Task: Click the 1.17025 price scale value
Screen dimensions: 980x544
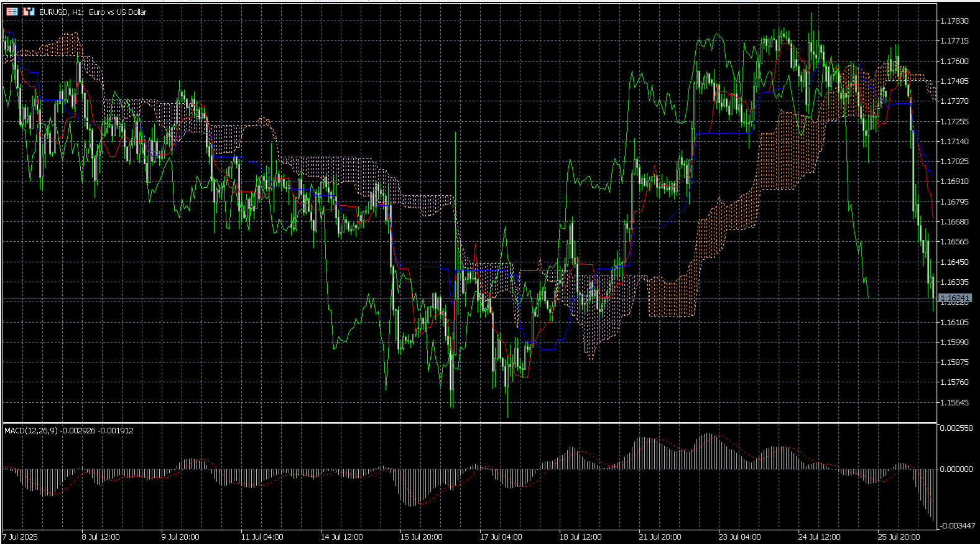Action: 955,162
